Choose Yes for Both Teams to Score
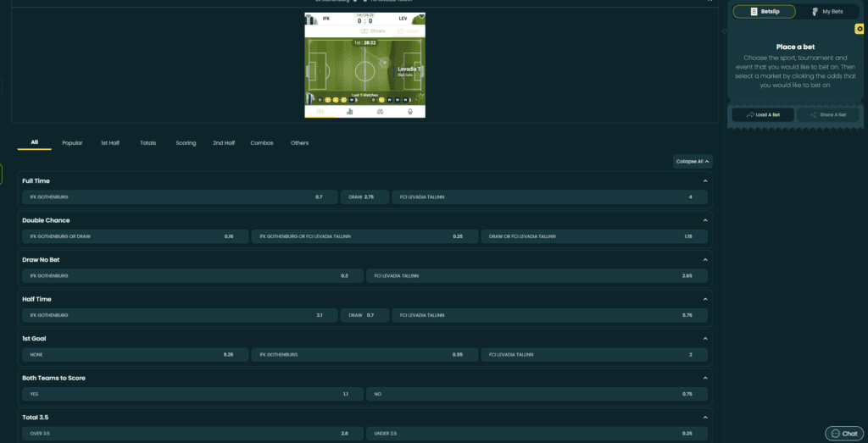The width and height of the screenshot is (868, 443). click(192, 395)
